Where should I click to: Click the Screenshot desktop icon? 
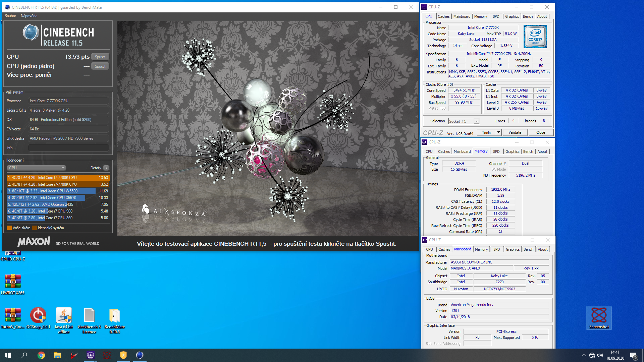click(x=599, y=318)
